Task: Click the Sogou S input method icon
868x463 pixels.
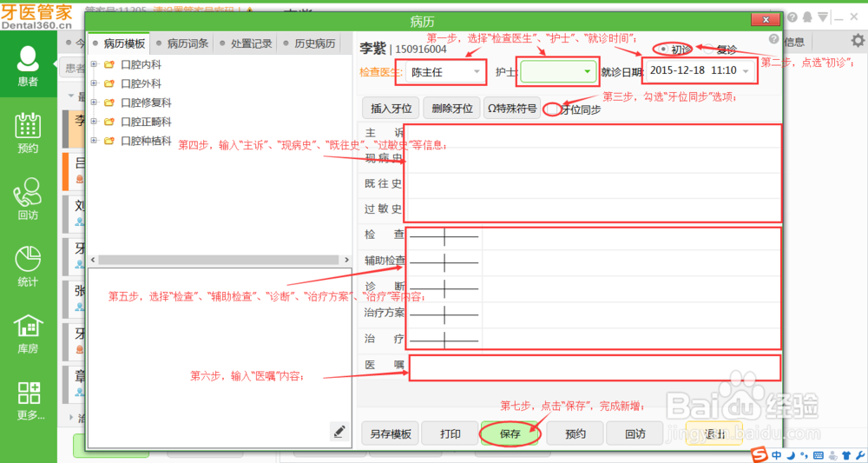Action: coord(759,454)
